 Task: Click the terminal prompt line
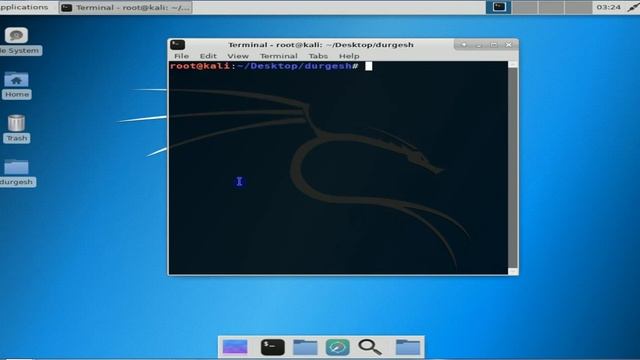click(x=271, y=66)
